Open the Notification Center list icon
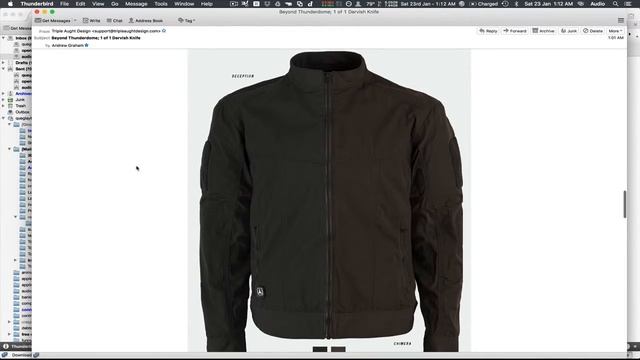Viewport: 640px width, 360px height. click(x=629, y=4)
